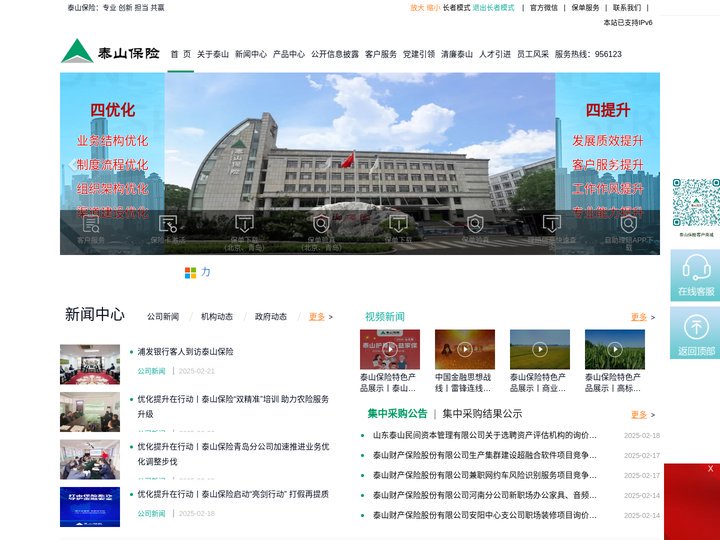Open 清廉泰山 navigation item
Image resolution: width=720 pixels, height=540 pixels.
coord(457,54)
